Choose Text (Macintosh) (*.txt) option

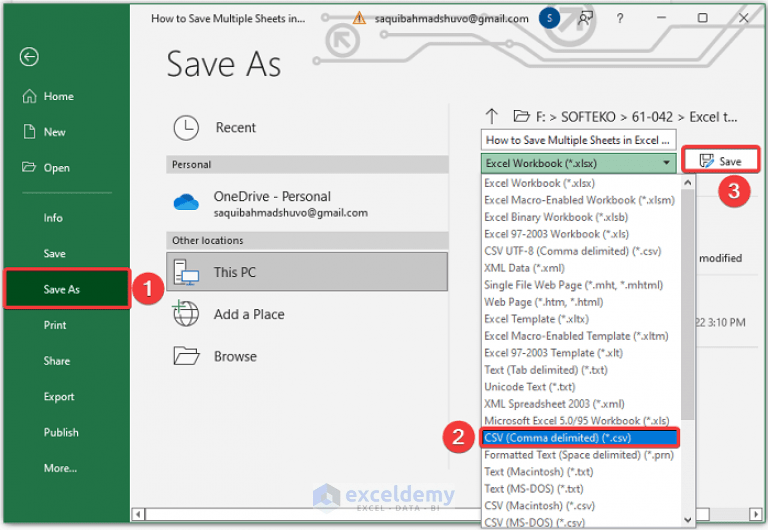(x=581, y=472)
